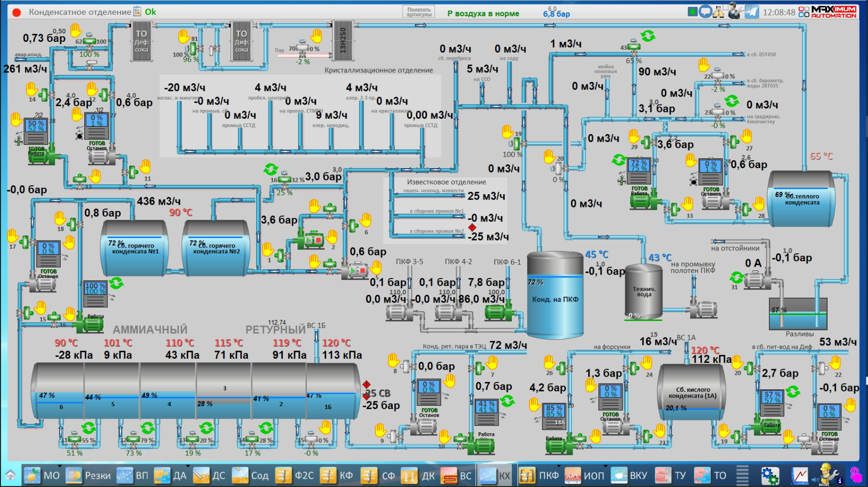Image resolution: width=868 pixels, height=487 pixels.
Task: Click the pink hand icon at bottom right
Action: (x=857, y=476)
